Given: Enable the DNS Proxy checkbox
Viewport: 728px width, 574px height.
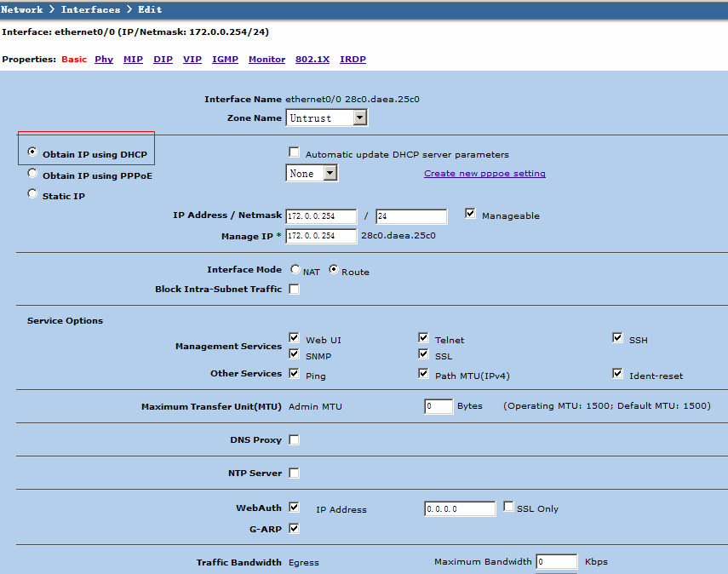Looking at the screenshot, I should pyautogui.click(x=295, y=439).
